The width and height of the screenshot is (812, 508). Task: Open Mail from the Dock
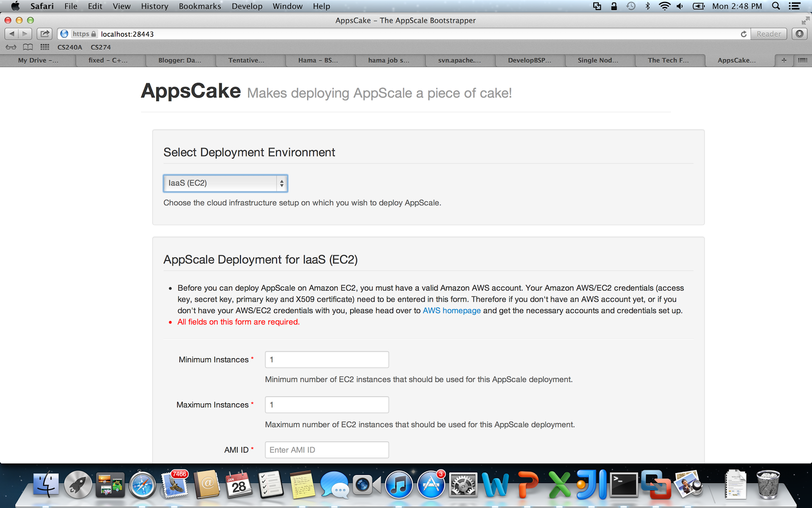[x=175, y=485]
